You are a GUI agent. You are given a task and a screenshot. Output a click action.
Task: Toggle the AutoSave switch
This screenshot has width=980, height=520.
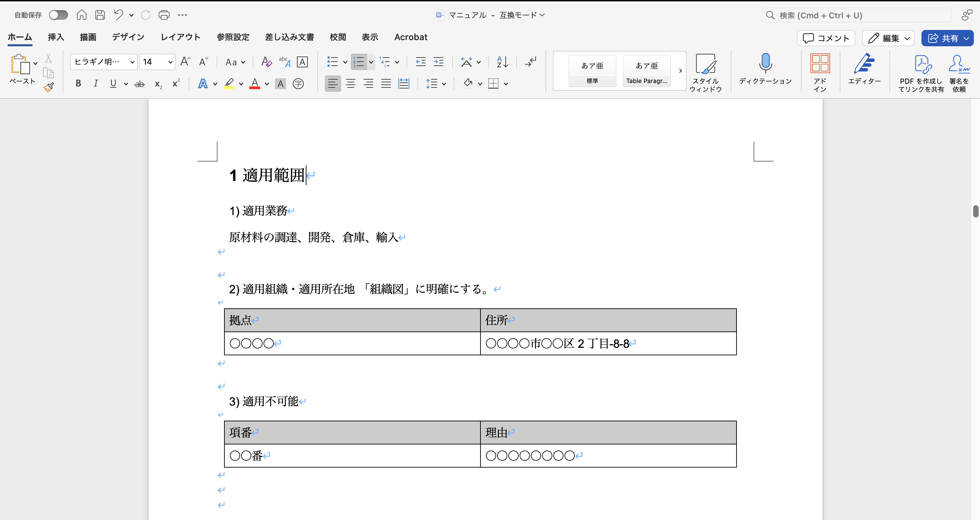(58, 15)
